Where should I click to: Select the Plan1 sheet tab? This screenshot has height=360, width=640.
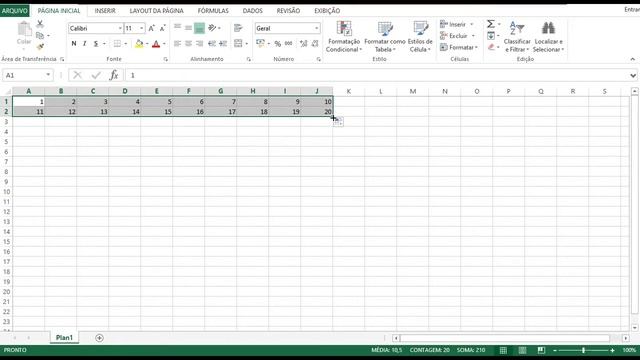(x=64, y=338)
